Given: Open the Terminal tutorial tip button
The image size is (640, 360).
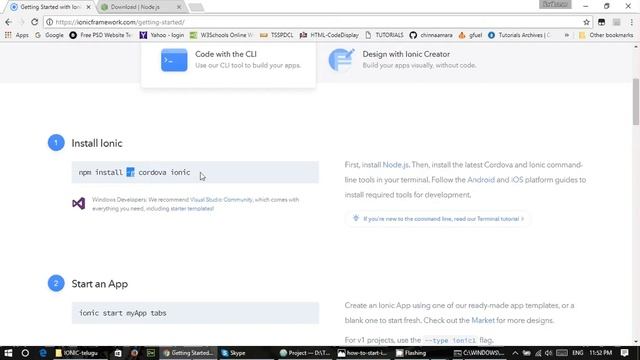Looking at the screenshot, I should tap(439, 219).
